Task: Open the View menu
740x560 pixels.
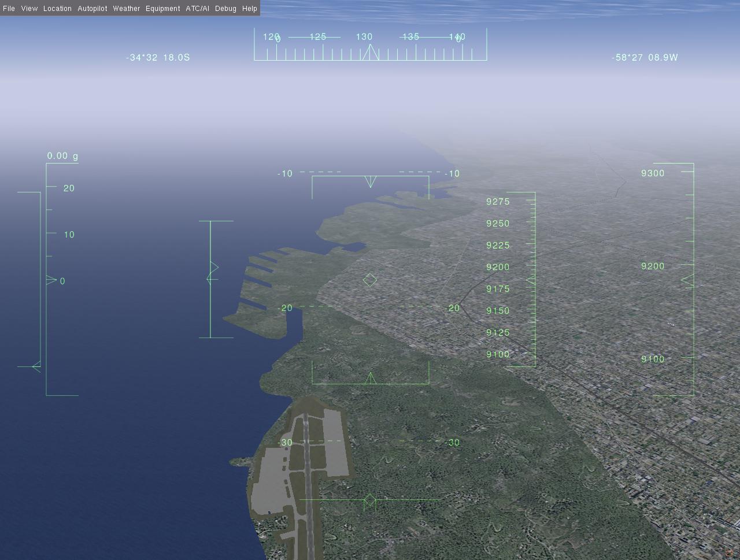Action: point(29,9)
